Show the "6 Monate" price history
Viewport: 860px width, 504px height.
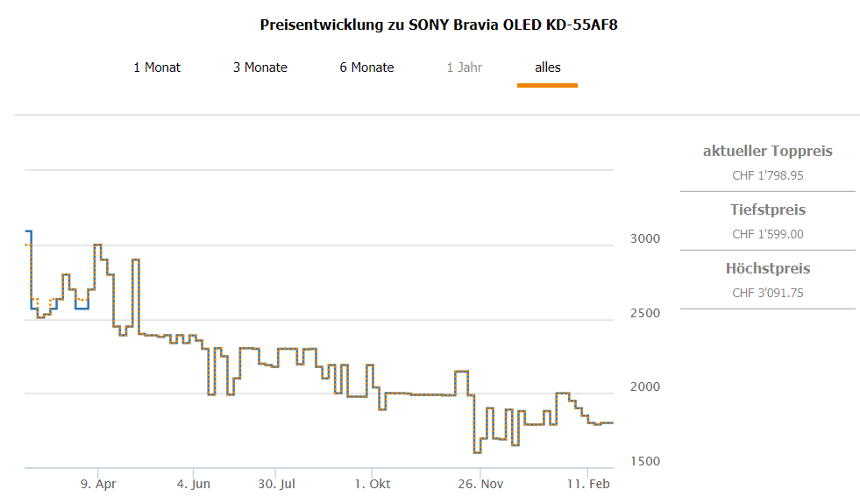pyautogui.click(x=366, y=67)
